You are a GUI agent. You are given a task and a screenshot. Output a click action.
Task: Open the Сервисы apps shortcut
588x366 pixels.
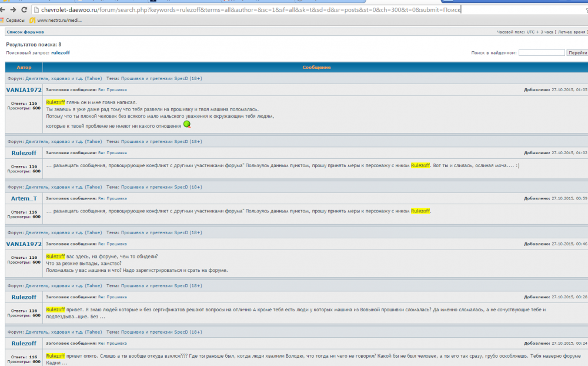(x=12, y=20)
